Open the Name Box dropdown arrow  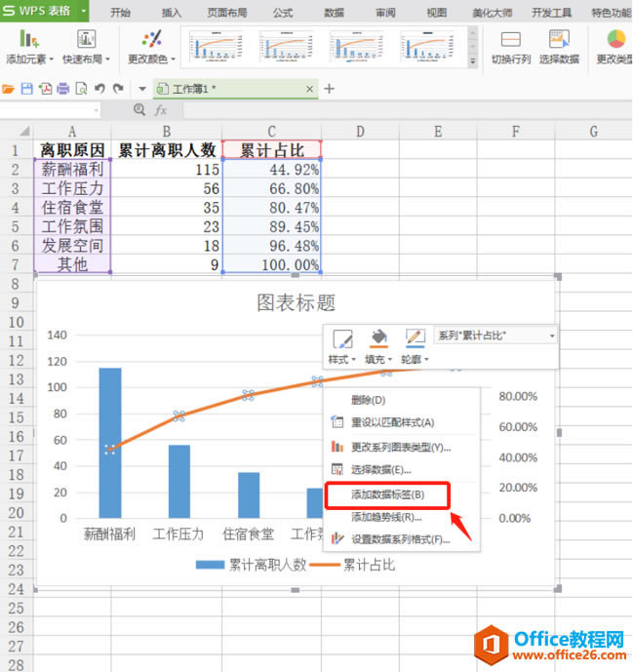click(96, 110)
